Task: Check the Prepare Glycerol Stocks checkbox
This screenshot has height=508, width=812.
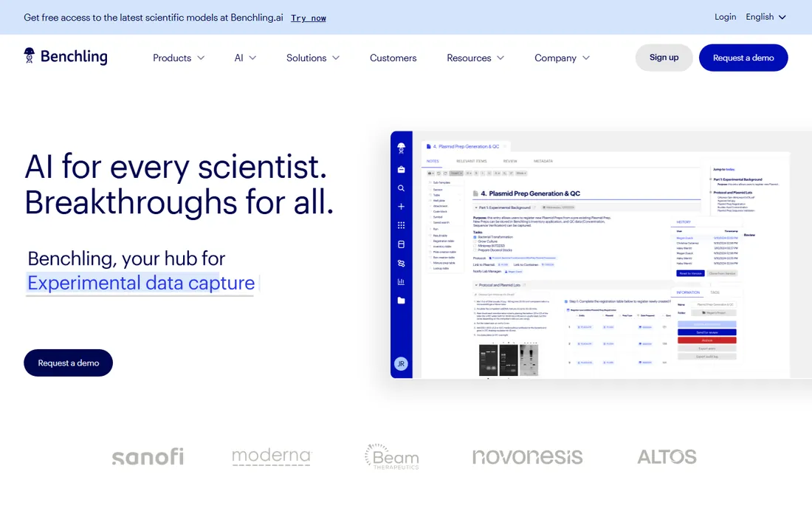Action: click(x=475, y=250)
